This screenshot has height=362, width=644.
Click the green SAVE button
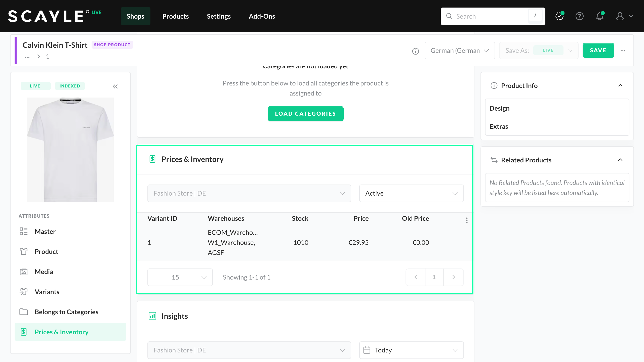pyautogui.click(x=598, y=50)
